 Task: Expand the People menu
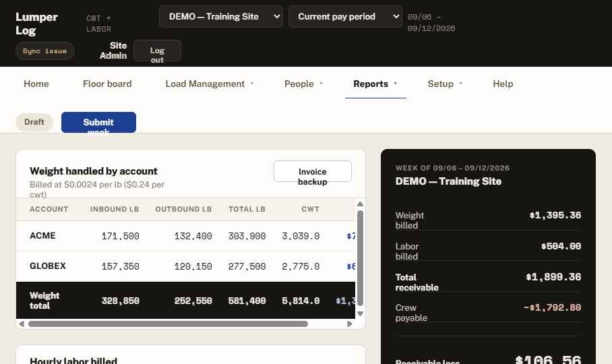coord(304,84)
